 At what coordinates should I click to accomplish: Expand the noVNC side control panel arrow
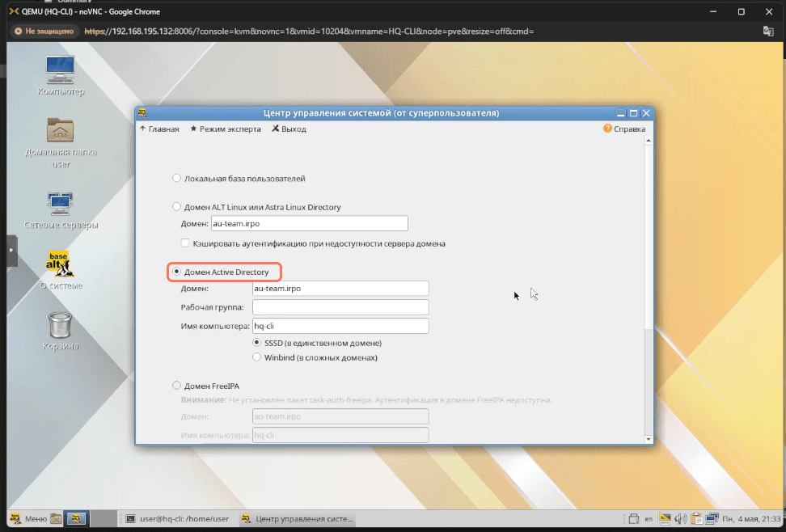click(11, 250)
